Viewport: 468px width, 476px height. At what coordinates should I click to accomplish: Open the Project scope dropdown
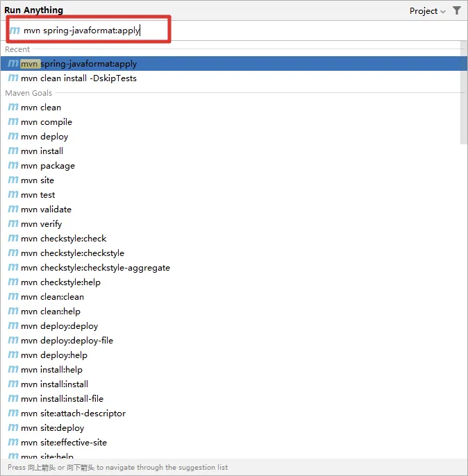click(427, 11)
